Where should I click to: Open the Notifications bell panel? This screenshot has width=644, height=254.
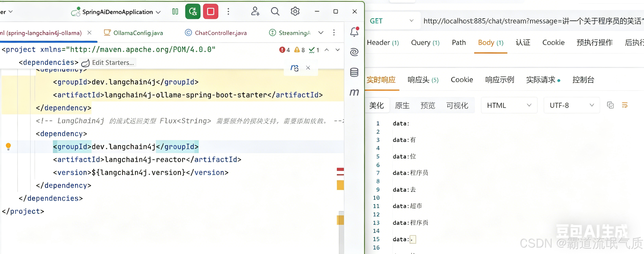pos(354,32)
